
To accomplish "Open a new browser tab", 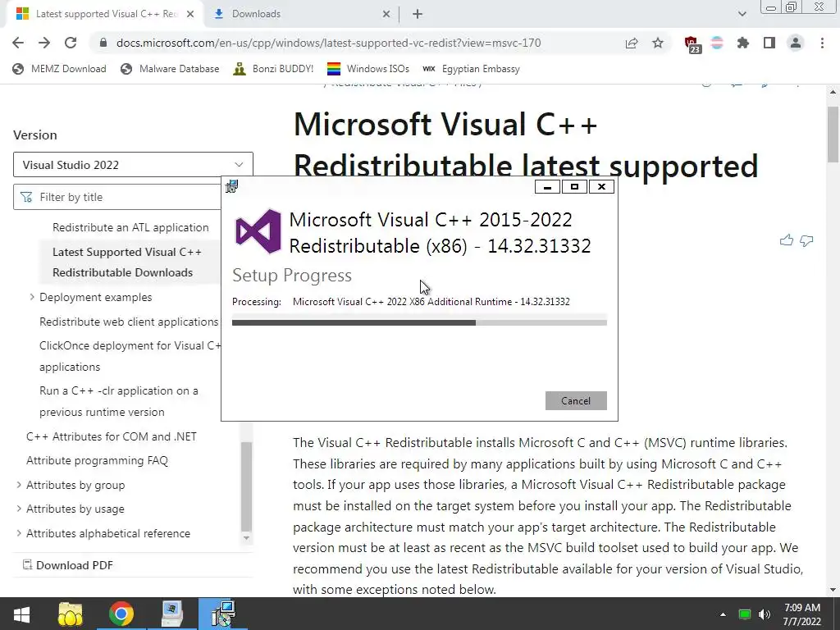I will pos(418,14).
